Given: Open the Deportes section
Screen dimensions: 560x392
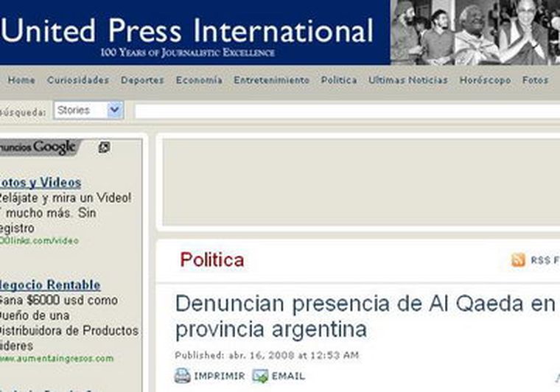Looking at the screenshot, I should (x=142, y=80).
